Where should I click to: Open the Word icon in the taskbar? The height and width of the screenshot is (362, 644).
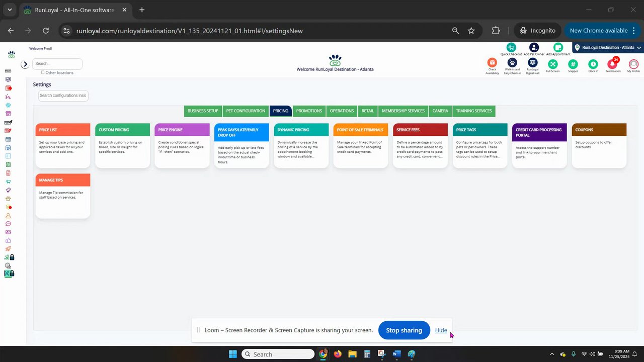(x=396, y=354)
